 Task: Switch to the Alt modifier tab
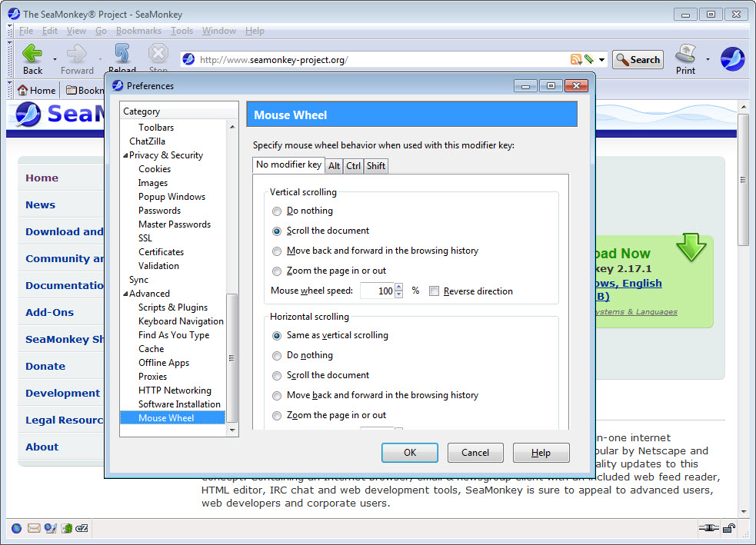334,166
